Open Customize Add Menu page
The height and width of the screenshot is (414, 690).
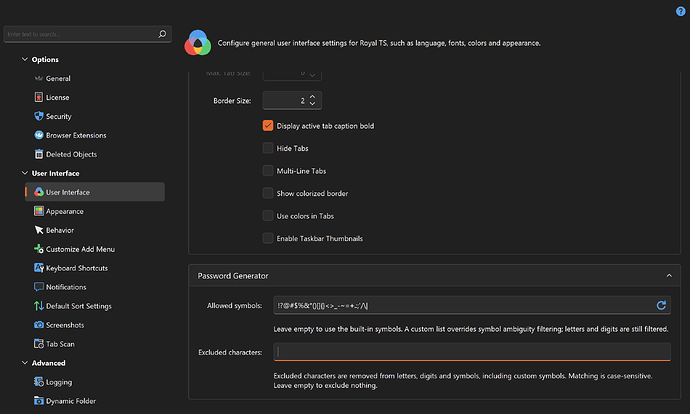(80, 249)
